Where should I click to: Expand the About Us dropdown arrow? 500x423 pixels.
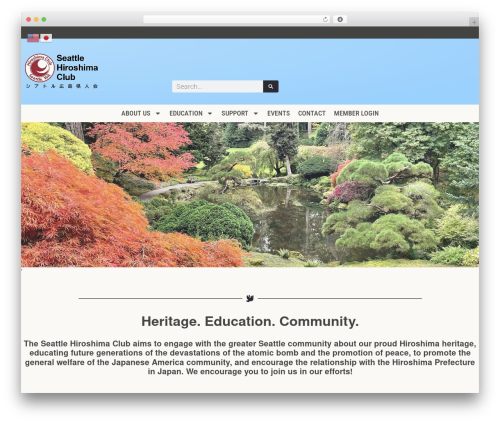pos(158,113)
